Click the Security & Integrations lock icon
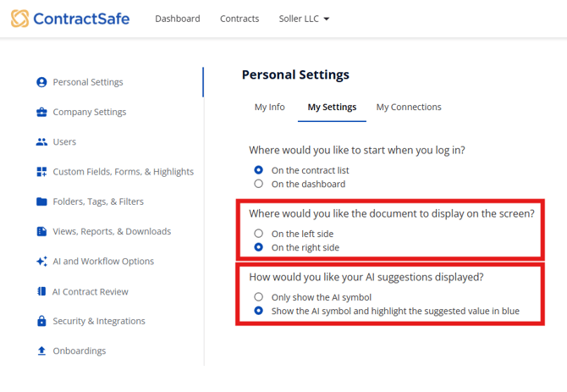The width and height of the screenshot is (567, 392). tap(41, 321)
